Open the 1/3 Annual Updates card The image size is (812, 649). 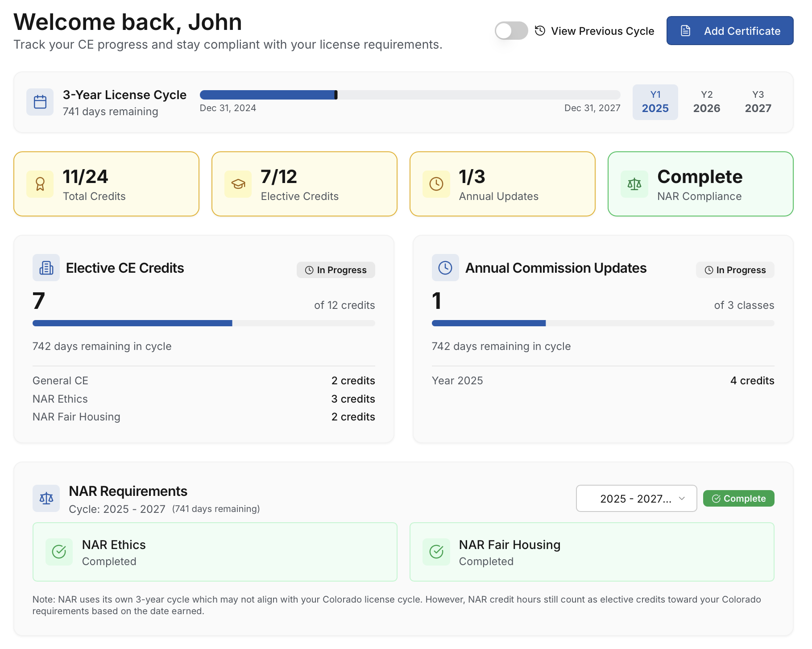502,184
